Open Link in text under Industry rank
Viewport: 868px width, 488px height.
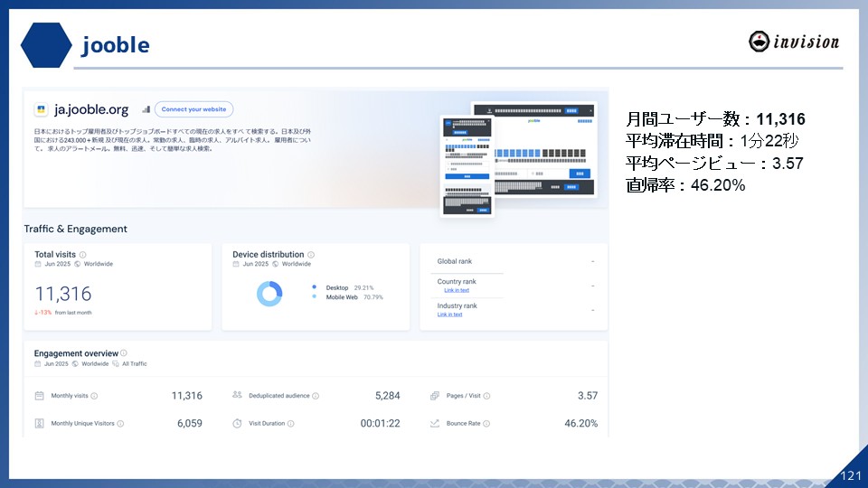pos(449,314)
